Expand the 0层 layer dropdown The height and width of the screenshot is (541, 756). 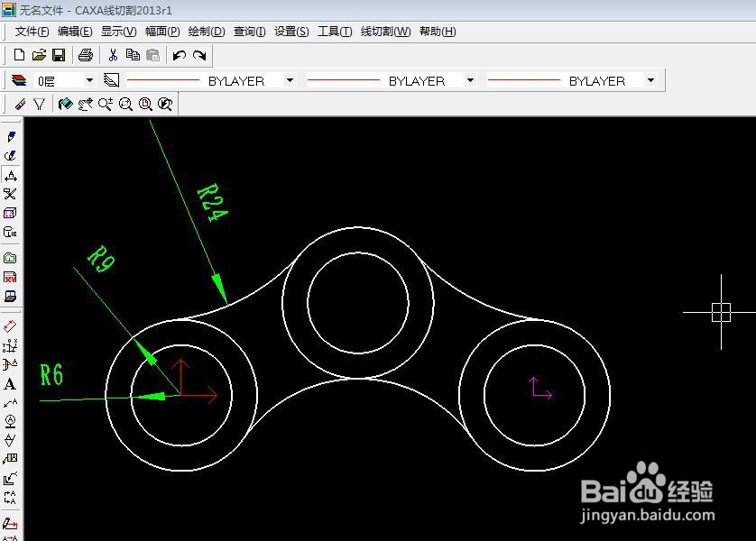click(89, 80)
